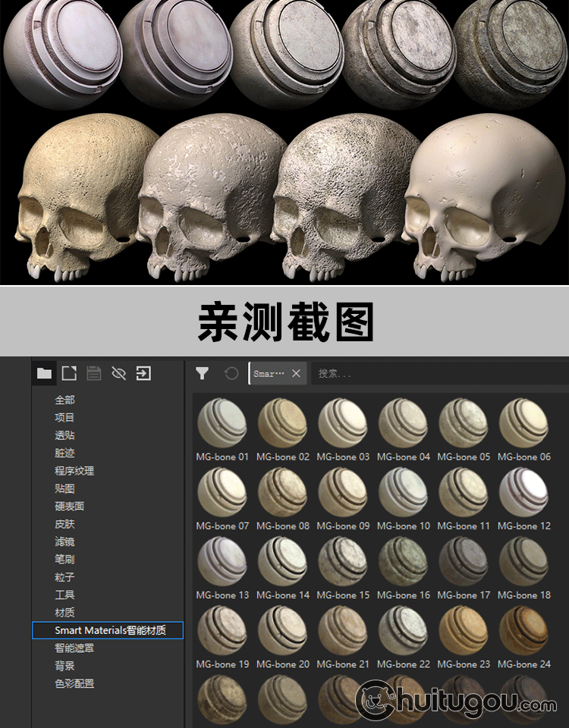This screenshot has width=569, height=728.
Task: Toggle the hidden-eye visibility icon
Action: pyautogui.click(x=118, y=373)
